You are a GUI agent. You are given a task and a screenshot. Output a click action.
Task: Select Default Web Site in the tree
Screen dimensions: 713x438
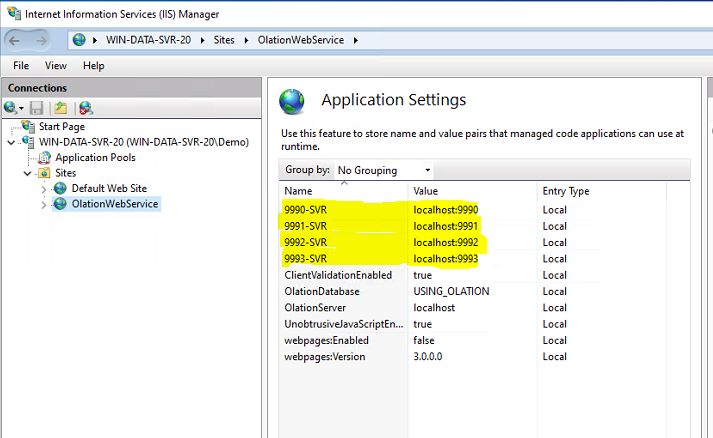(109, 188)
